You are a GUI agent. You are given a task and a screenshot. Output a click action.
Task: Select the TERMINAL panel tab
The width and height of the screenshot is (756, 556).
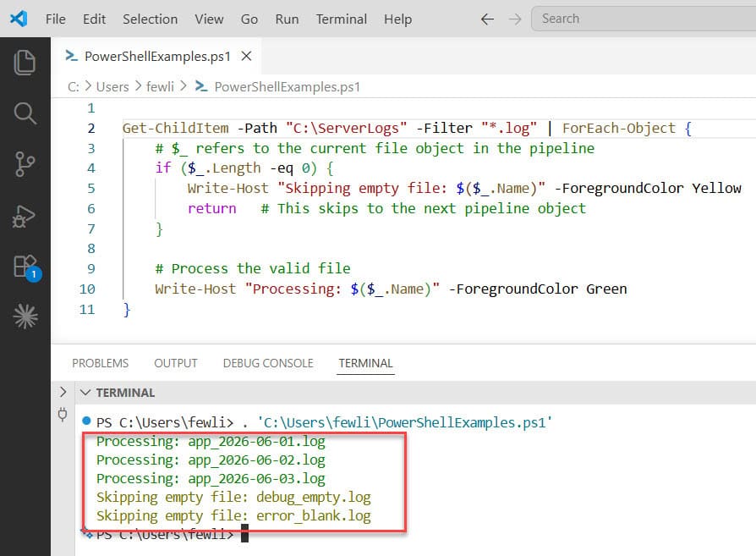[365, 363]
